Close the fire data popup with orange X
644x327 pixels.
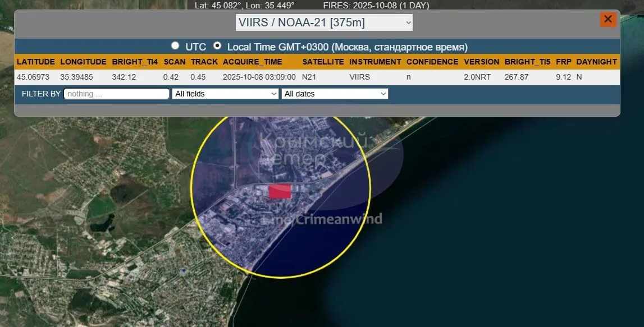click(608, 20)
